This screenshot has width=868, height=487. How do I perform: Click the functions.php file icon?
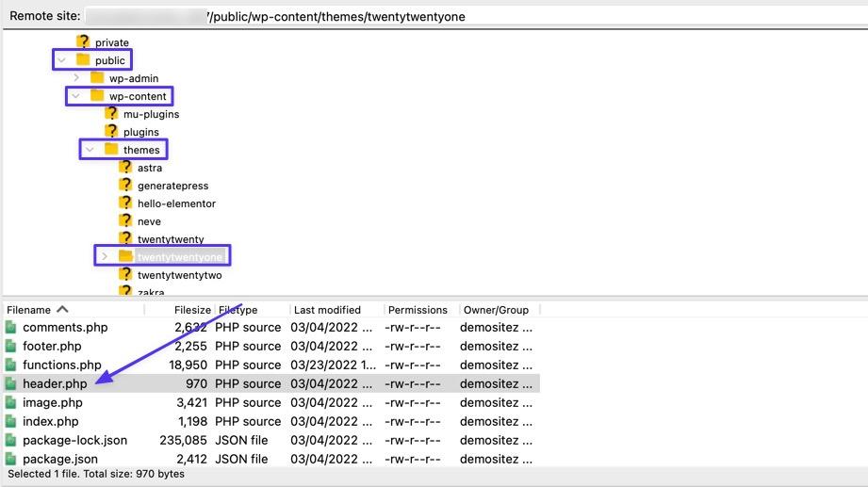[x=11, y=365]
